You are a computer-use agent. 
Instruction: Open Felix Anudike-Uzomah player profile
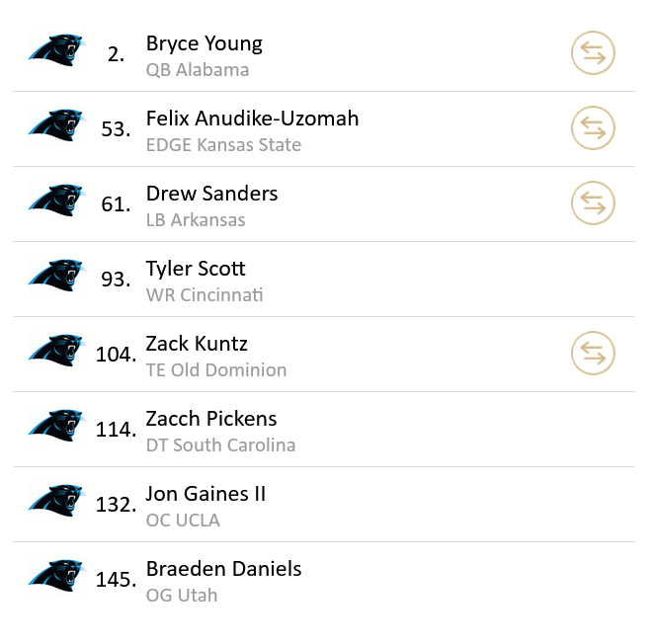[x=252, y=119]
